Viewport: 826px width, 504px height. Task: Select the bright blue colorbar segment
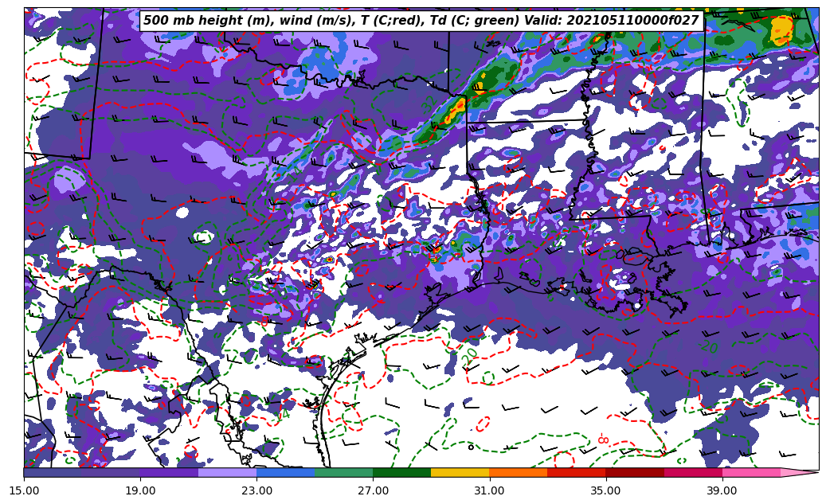tap(285, 473)
